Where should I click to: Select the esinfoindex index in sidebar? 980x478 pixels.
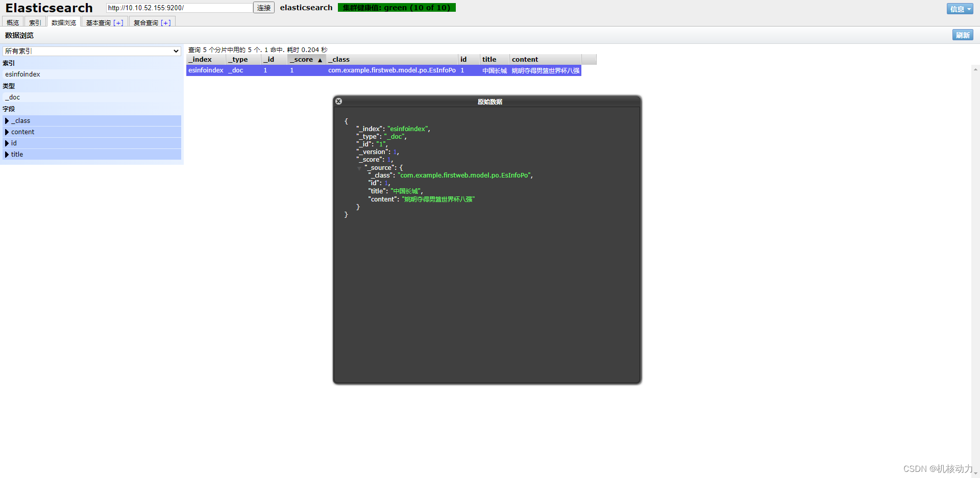click(x=92, y=74)
